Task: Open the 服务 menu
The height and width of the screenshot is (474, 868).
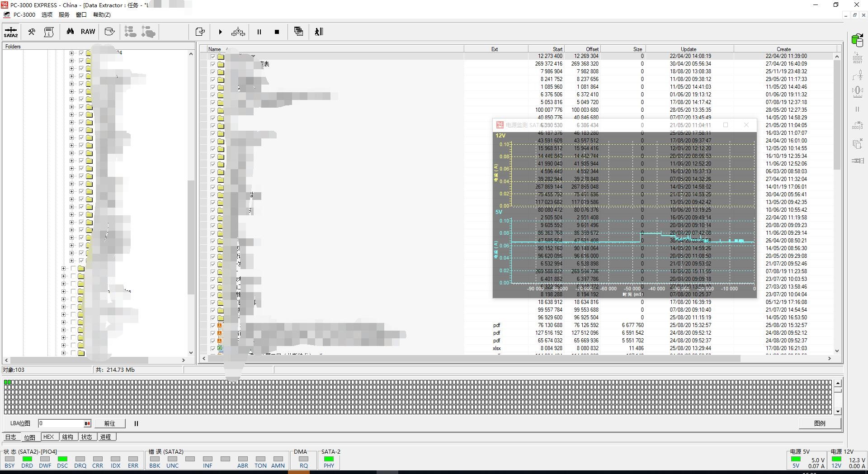Action: point(64,14)
